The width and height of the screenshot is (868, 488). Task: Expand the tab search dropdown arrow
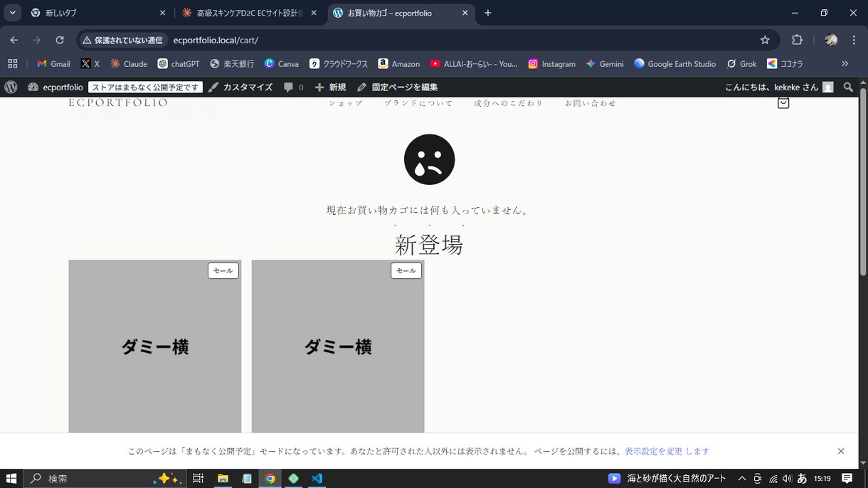[12, 13]
